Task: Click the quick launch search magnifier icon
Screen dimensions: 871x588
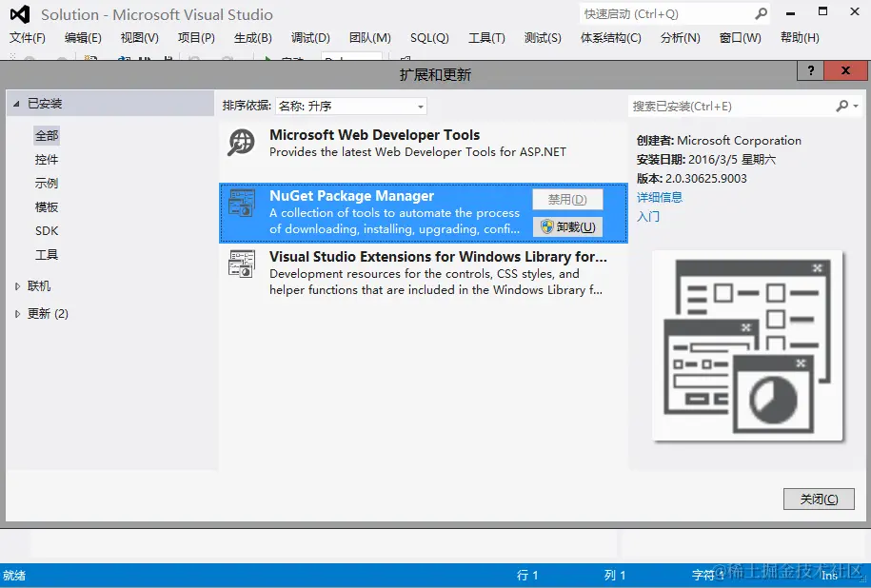Action: pos(761,13)
